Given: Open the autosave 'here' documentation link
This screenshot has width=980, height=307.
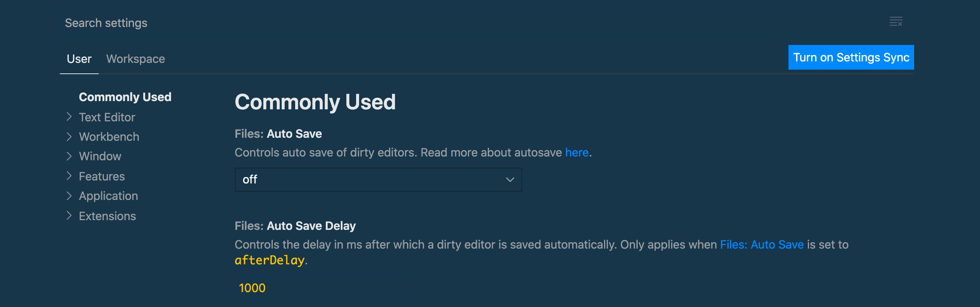Looking at the screenshot, I should tap(577, 152).
